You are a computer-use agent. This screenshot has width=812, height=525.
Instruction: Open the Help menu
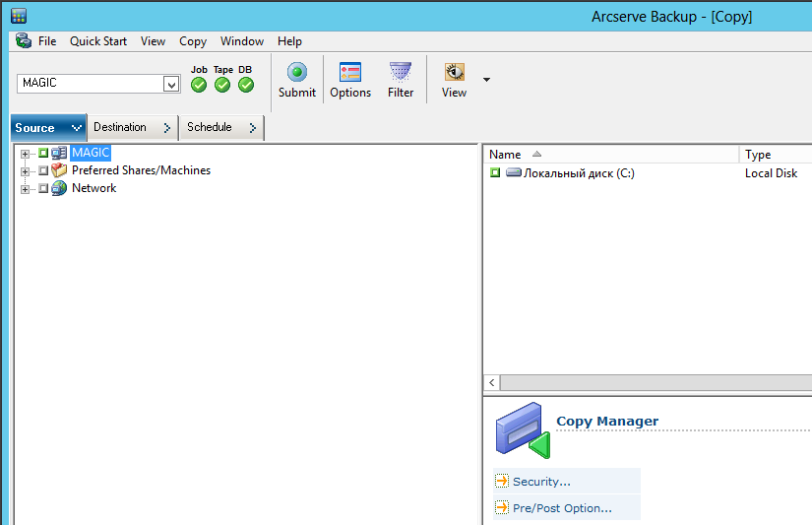click(x=289, y=41)
